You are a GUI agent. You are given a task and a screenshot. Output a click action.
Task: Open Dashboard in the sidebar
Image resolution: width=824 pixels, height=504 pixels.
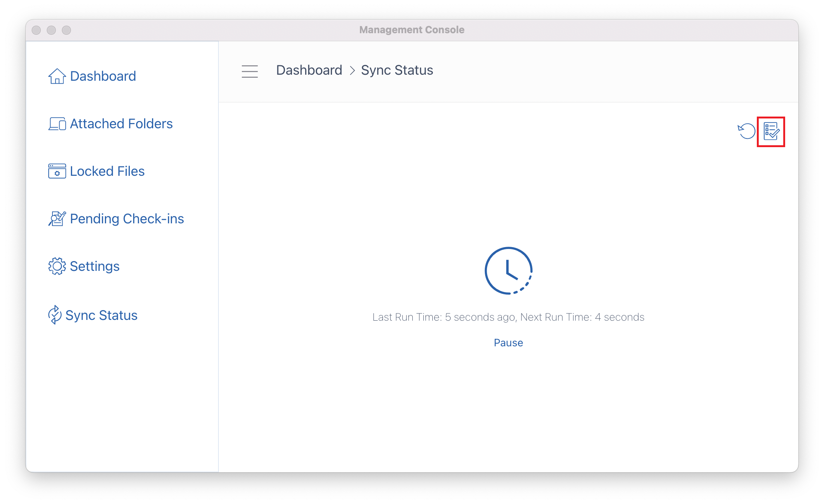coord(103,76)
